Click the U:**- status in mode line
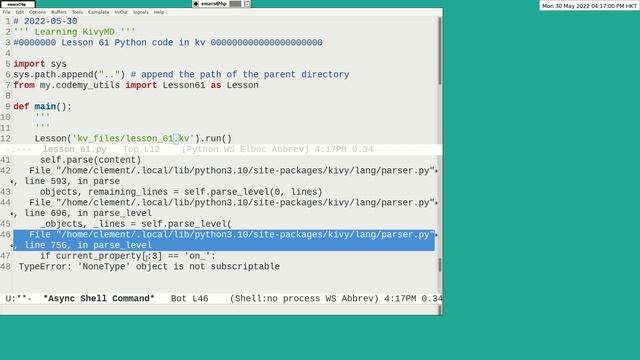This screenshot has height=360, width=640. [18, 298]
